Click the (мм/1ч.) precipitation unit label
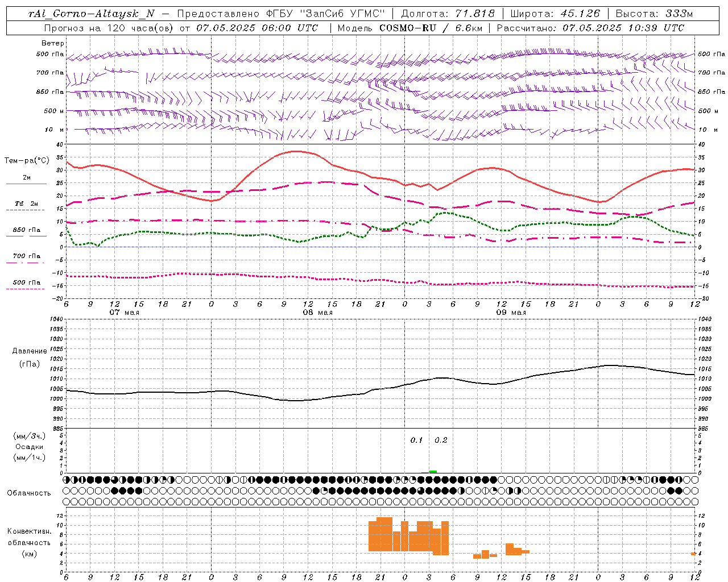The image size is (728, 582). pos(30,458)
